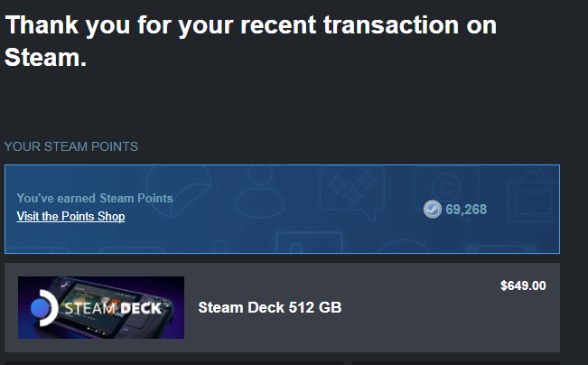Click the faint sticker icon in banner
The width and height of the screenshot is (588, 365).
pos(175,190)
